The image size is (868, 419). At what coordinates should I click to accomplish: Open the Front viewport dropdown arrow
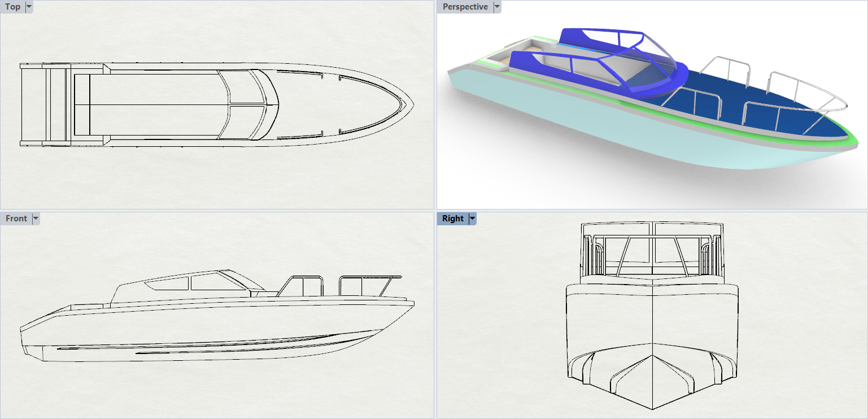pos(36,219)
